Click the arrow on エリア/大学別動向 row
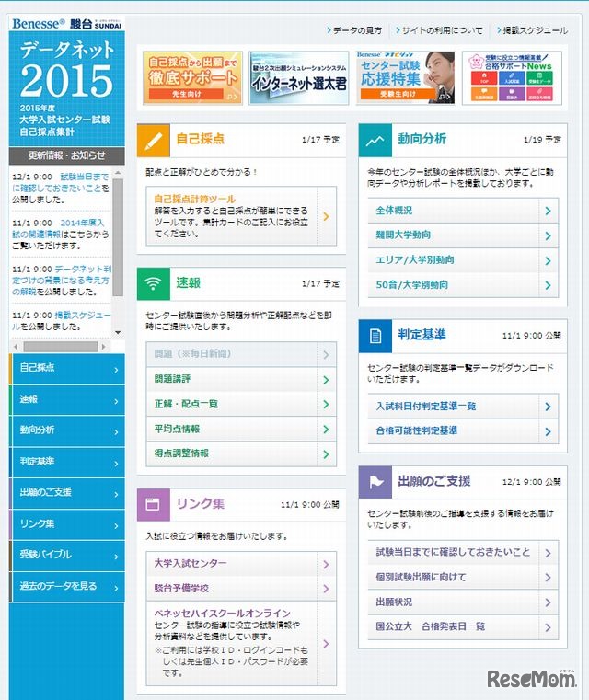This screenshot has height=700, width=589. pyautogui.click(x=549, y=260)
